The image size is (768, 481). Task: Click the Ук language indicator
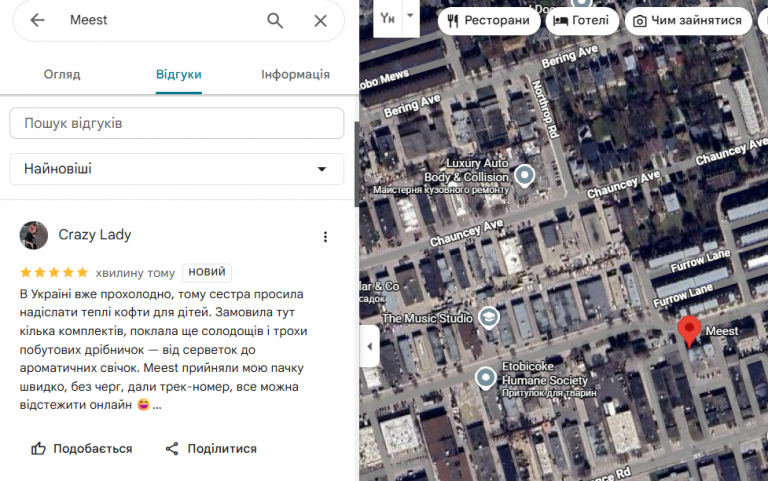(387, 18)
